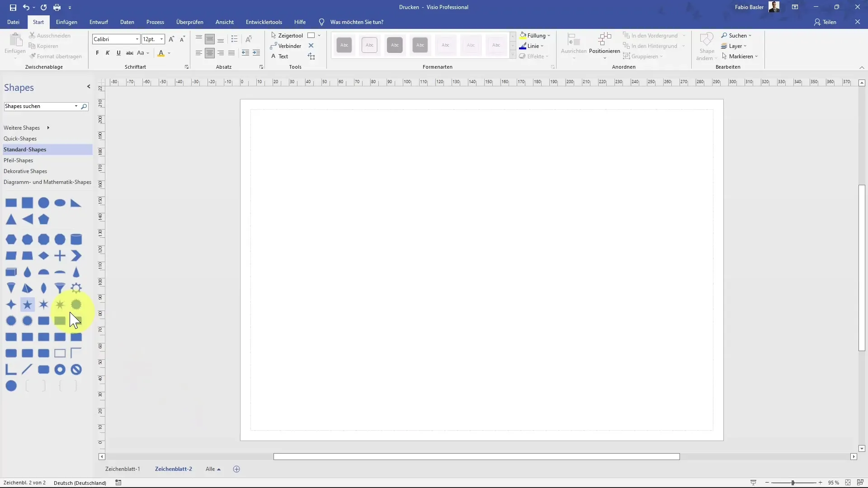Decrease font size with the small A icon
868x488 pixels.
[x=182, y=39]
